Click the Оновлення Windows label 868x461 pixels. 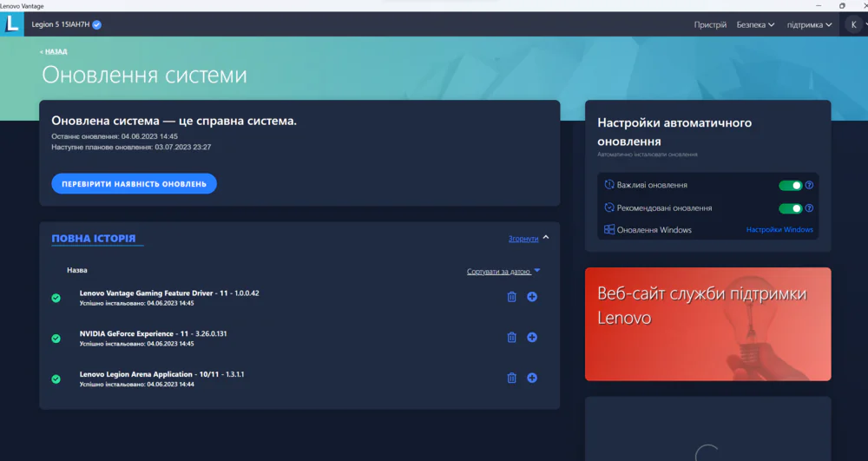654,230
